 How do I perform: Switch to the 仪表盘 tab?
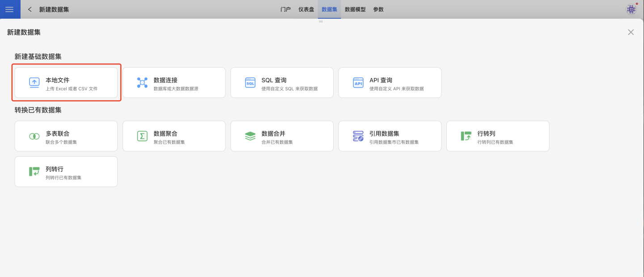coord(306,9)
